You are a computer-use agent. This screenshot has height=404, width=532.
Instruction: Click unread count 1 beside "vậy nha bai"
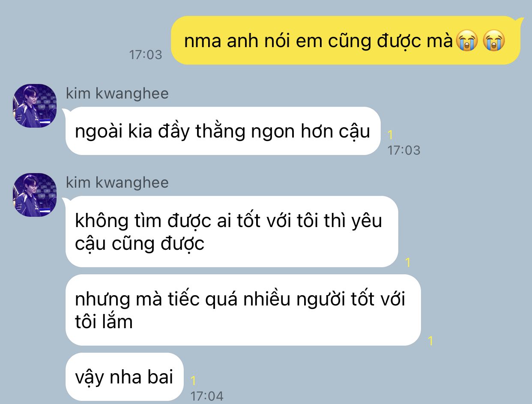[193, 380]
